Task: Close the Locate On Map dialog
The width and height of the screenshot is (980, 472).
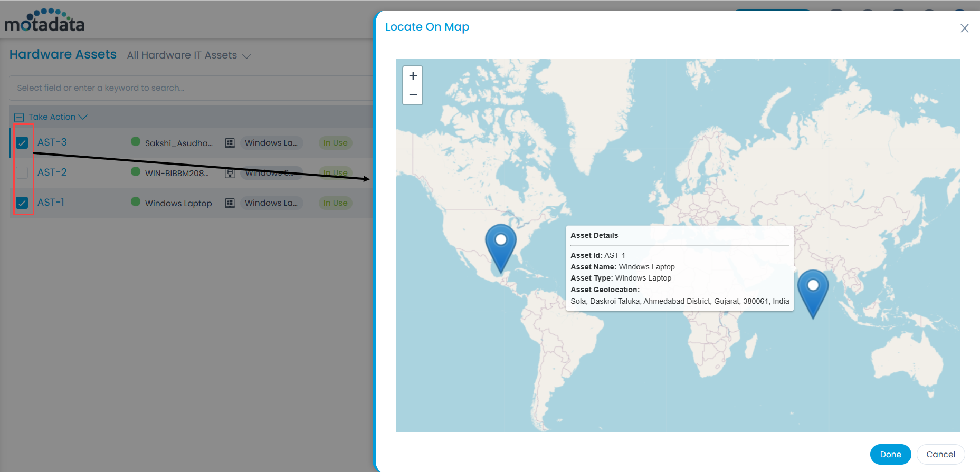Action: 964,28
